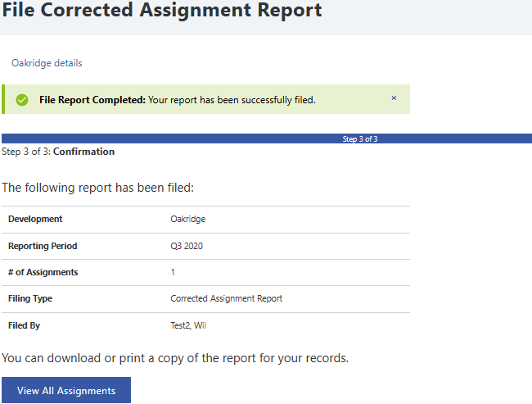Screen dimensions: 532x404
Task: Select the Confirmation step label below progress bar
Action: click(x=83, y=152)
